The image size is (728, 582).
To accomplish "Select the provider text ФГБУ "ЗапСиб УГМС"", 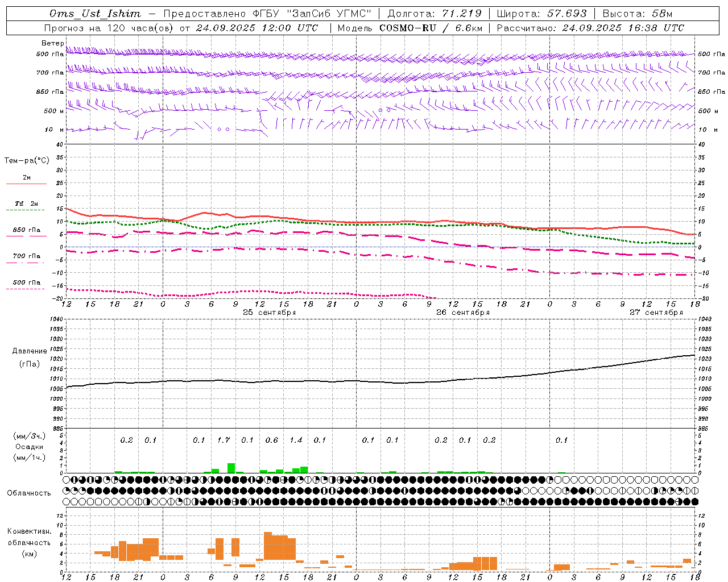I will [312, 14].
